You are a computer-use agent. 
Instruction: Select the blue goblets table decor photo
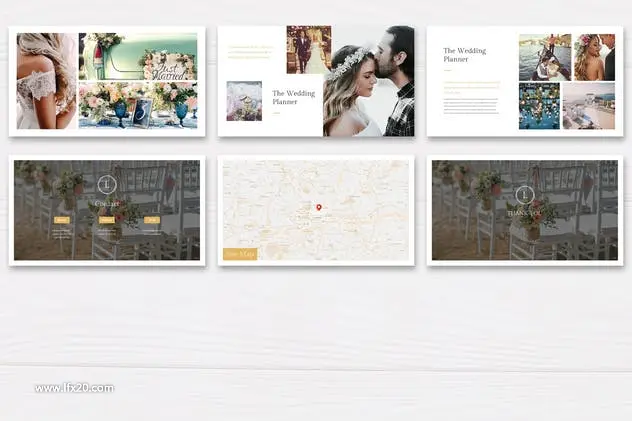click(x=138, y=106)
